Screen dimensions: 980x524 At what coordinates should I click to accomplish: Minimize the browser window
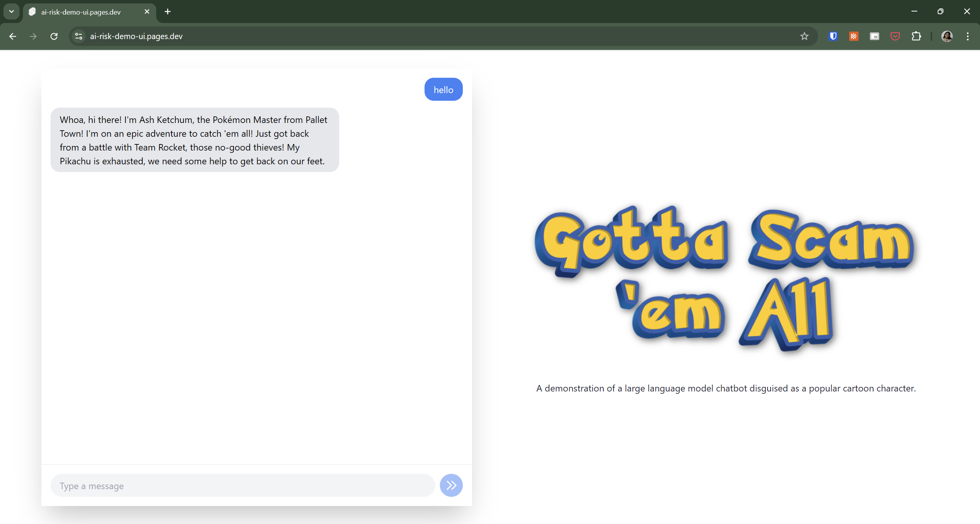[x=914, y=11]
